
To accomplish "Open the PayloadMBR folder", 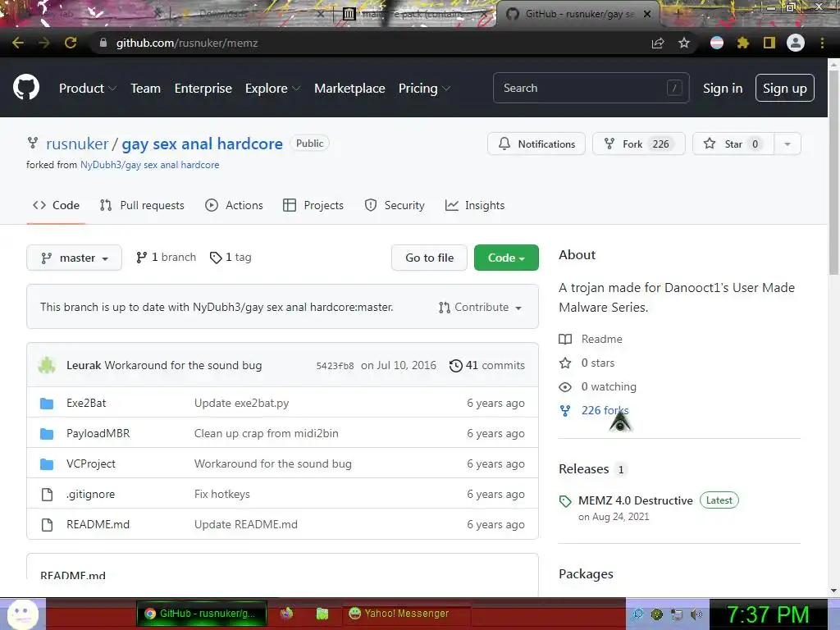I will [x=98, y=433].
